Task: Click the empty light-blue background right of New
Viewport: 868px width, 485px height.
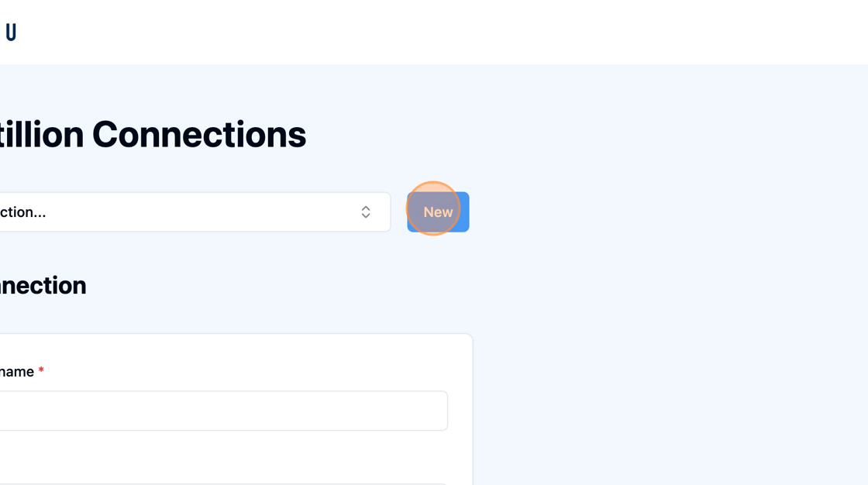Action: coord(664,212)
